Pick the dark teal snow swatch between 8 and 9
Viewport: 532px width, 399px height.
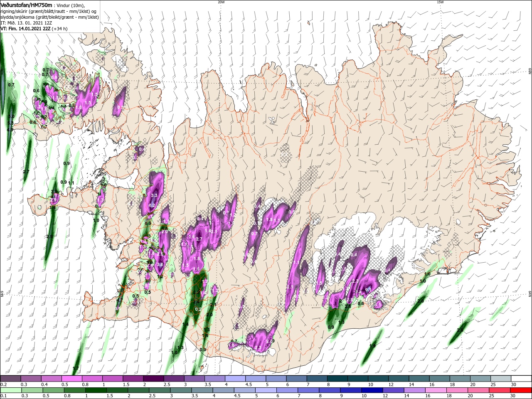pos(337,379)
